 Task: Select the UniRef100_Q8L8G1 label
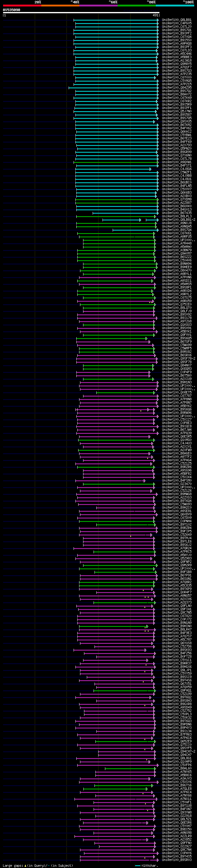pos(177,758)
